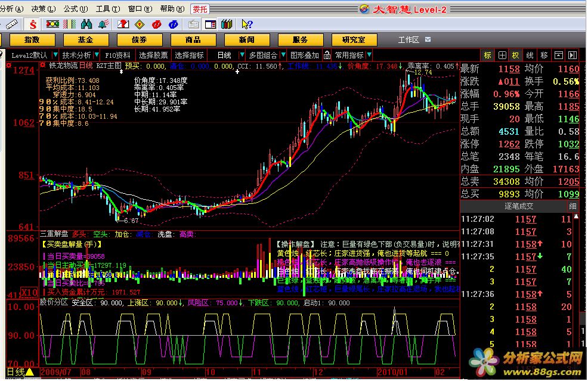Click the 田 grid layout icon
The image size is (588, 381).
(x=502, y=55)
